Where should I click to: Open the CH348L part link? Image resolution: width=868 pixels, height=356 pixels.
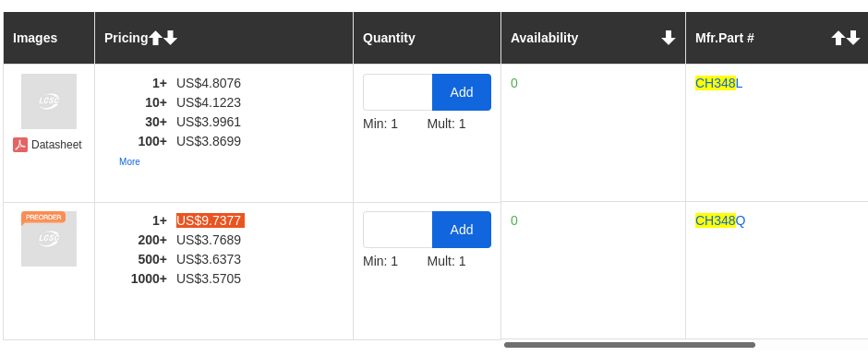718,84
